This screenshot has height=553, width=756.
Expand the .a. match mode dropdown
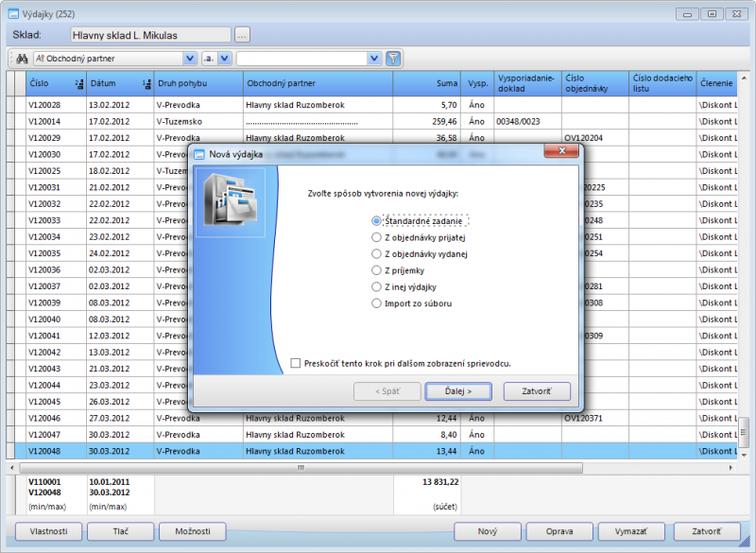click(224, 59)
